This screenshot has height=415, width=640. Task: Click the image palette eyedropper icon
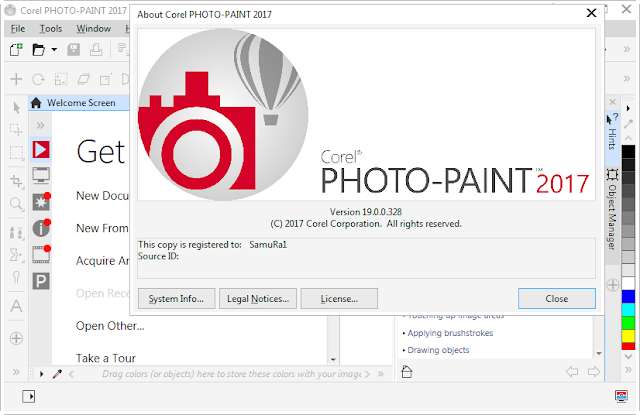tap(57, 374)
